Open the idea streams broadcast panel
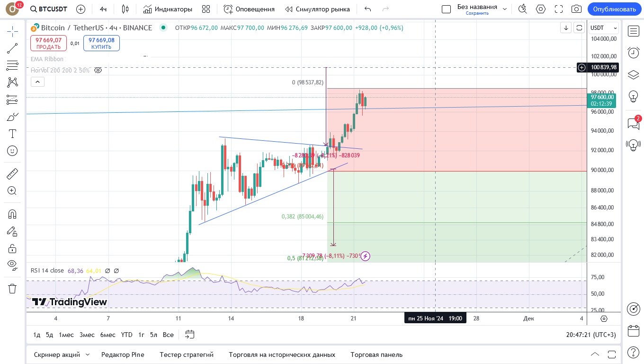 tap(634, 145)
